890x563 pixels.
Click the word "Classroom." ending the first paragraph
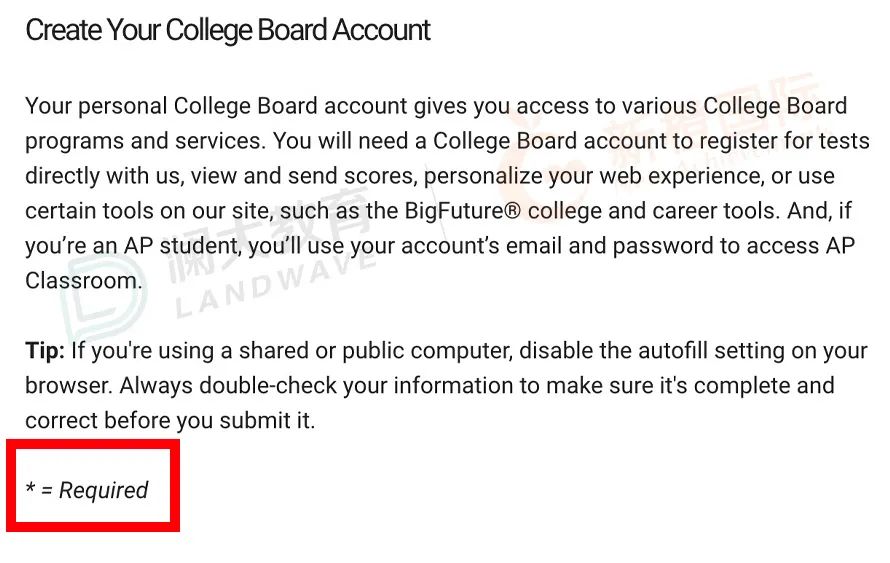tap(83, 280)
